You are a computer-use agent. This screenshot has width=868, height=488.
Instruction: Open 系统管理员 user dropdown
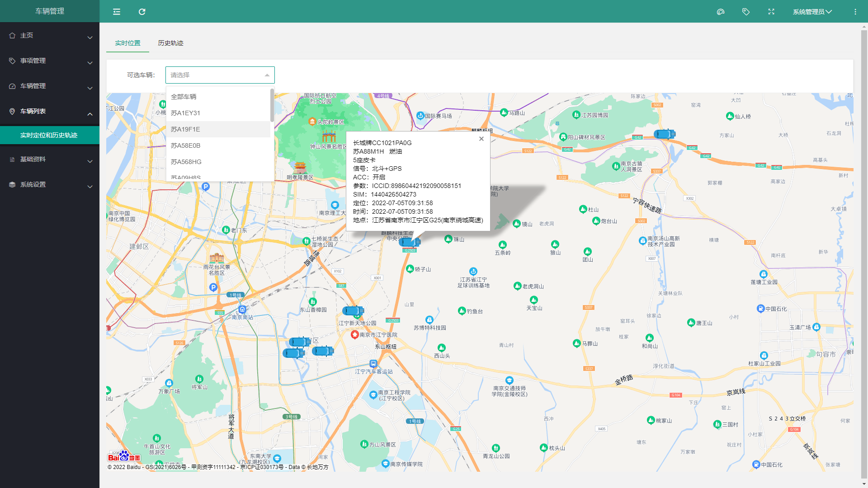coord(812,12)
